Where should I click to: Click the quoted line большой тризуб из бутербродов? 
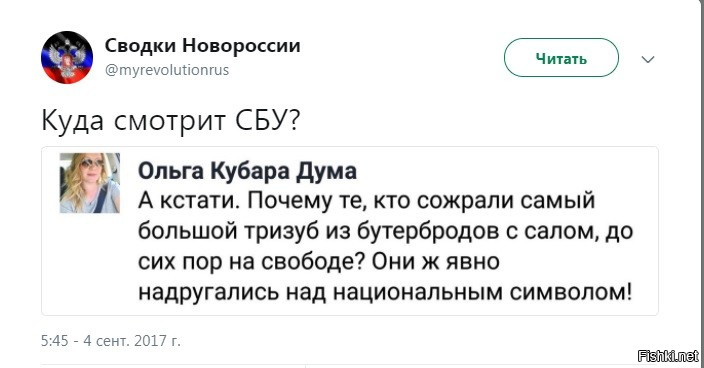386,231
